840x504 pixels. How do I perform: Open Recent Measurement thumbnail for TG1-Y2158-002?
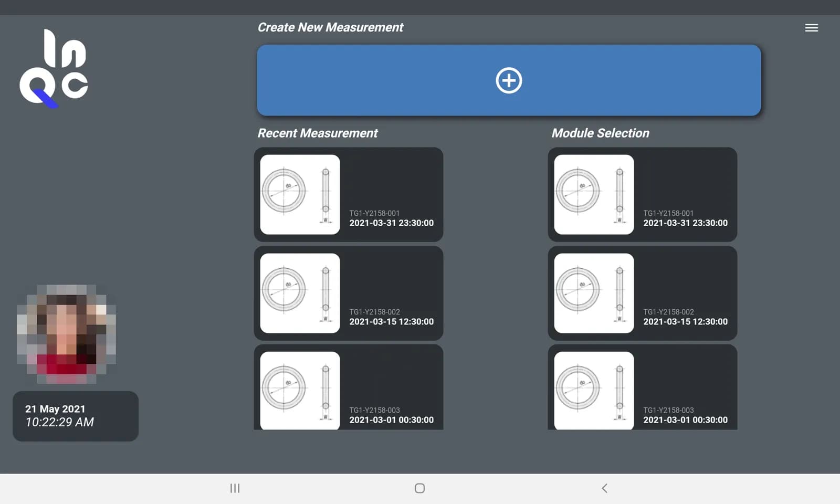coord(300,293)
